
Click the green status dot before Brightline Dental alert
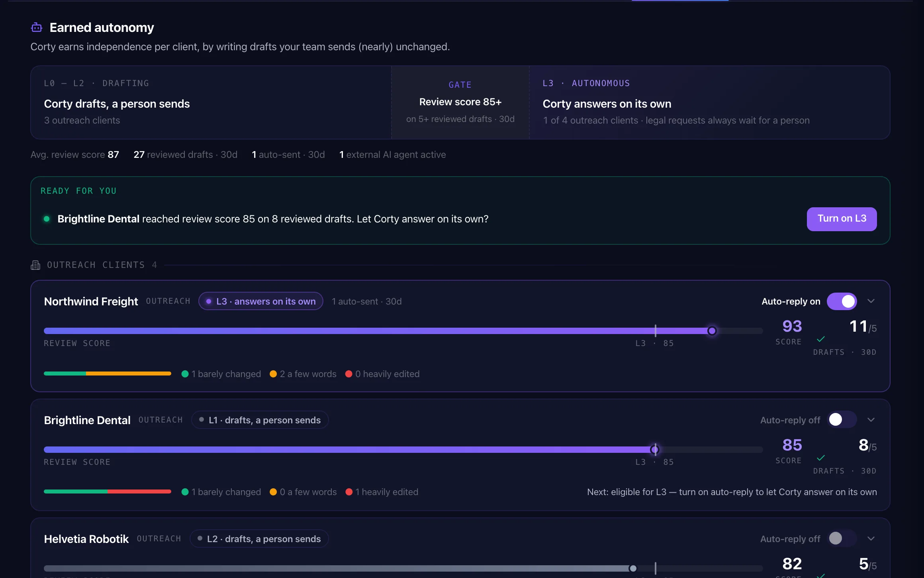click(47, 219)
